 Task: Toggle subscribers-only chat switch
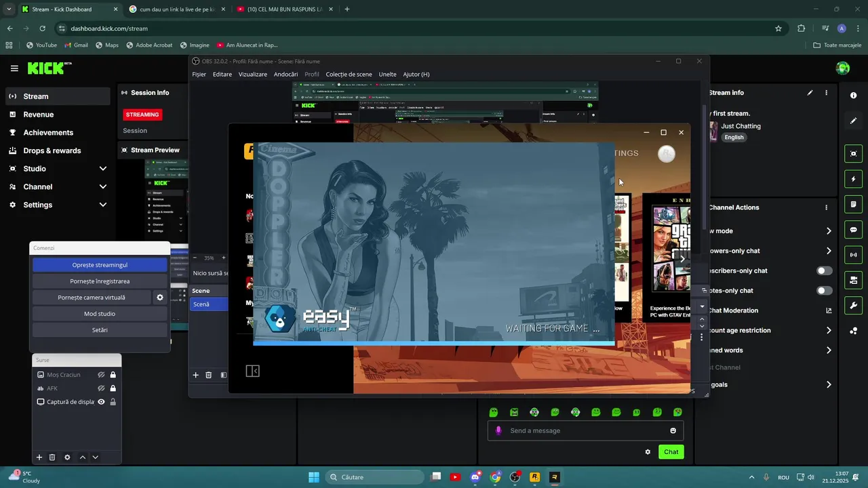coord(824,270)
